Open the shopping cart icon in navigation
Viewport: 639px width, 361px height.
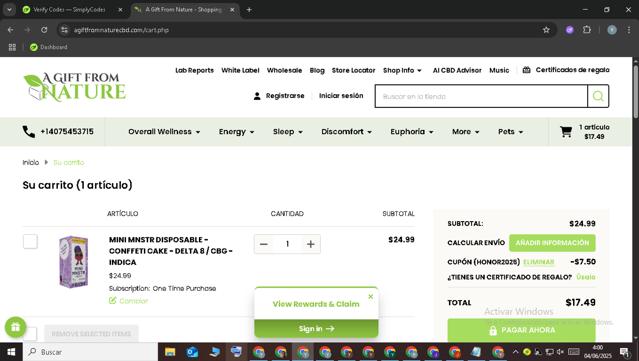pos(566,132)
